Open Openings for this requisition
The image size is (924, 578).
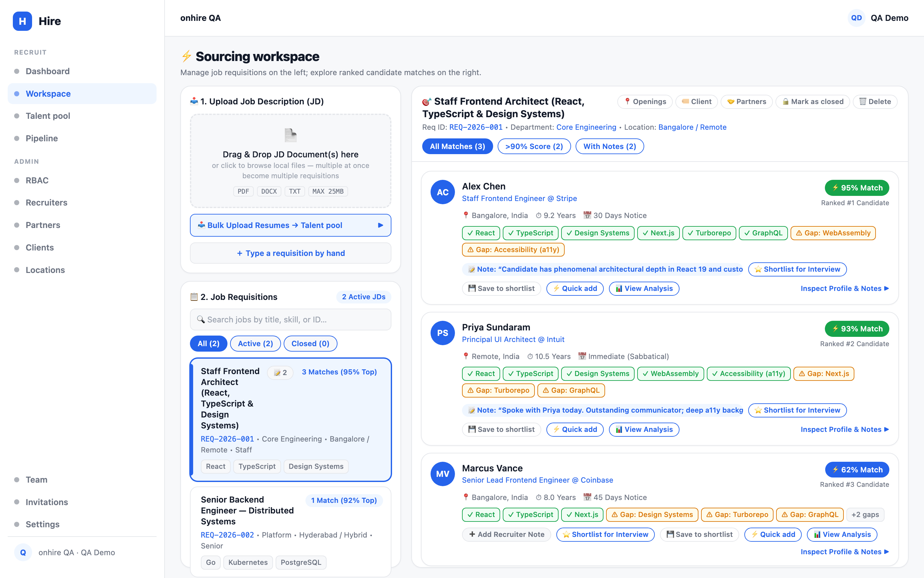click(645, 102)
